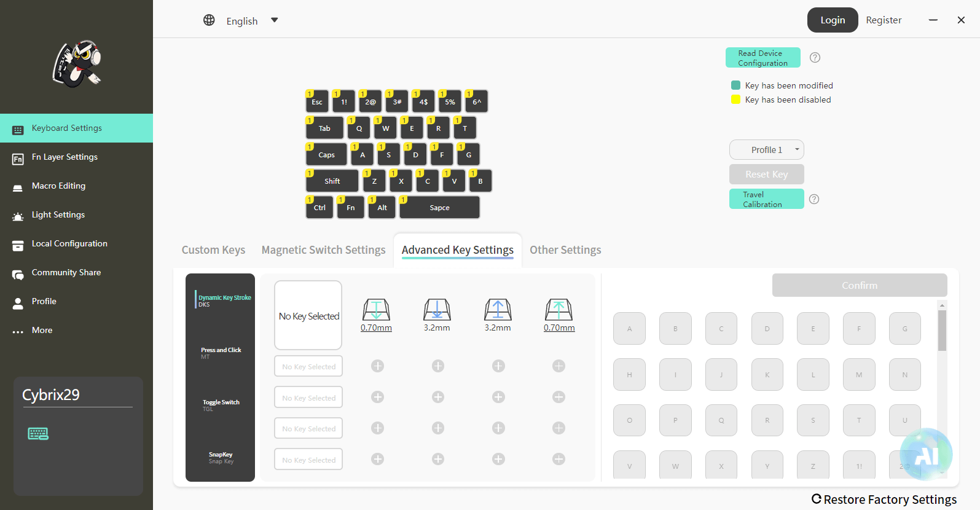Open the Profile 1 dropdown

pos(767,150)
